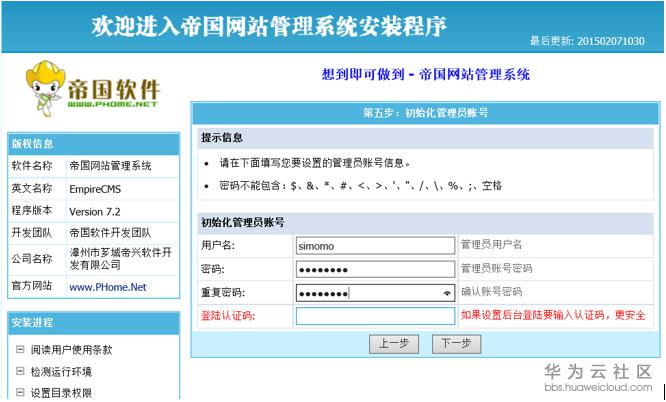Viewport: 666px width, 402px height.
Task: Click the Version 7.2 value
Action: pyautogui.click(x=95, y=212)
